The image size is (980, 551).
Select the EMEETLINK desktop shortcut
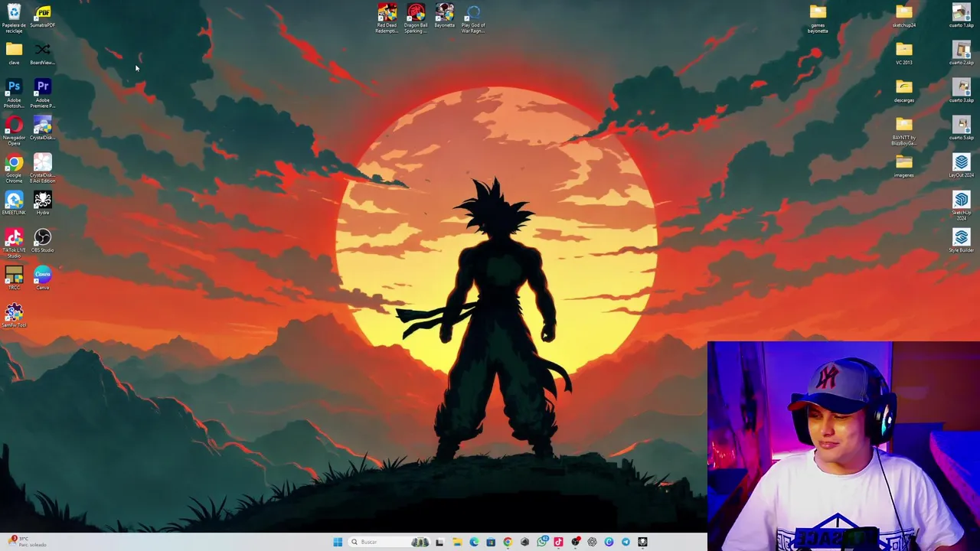click(x=14, y=204)
